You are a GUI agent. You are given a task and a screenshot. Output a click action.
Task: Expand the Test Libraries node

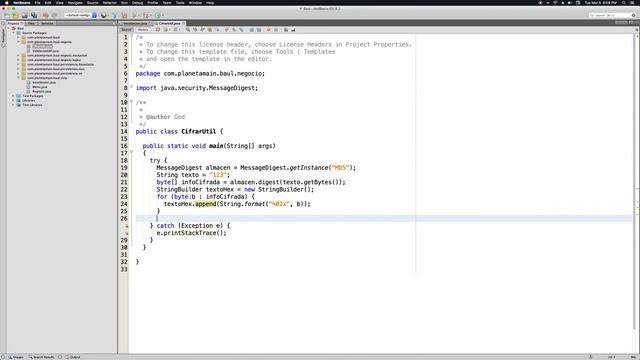click(13, 105)
